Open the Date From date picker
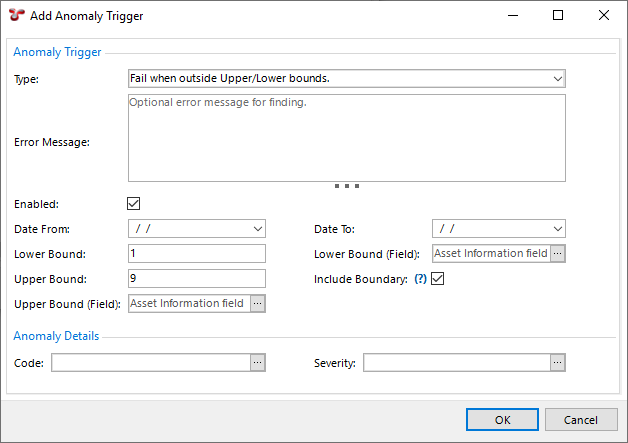The width and height of the screenshot is (628, 443). coord(258,228)
